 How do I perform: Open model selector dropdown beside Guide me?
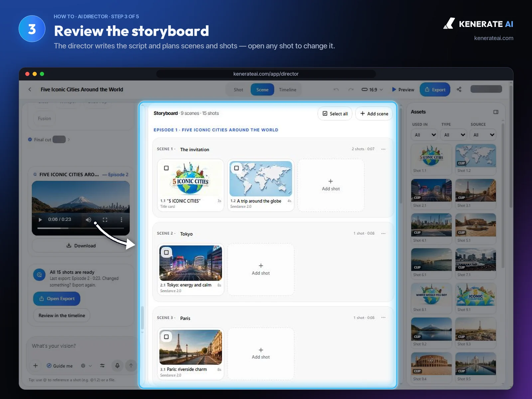coord(86,366)
